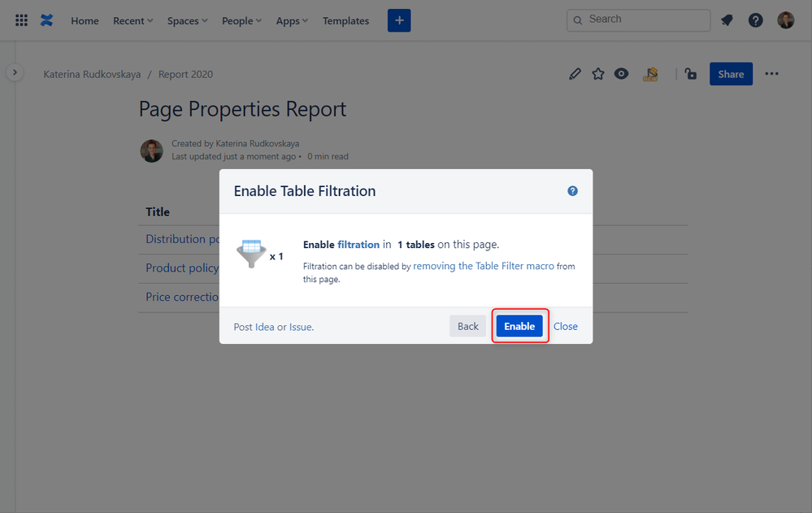Open the app switcher grid icon

click(x=21, y=20)
